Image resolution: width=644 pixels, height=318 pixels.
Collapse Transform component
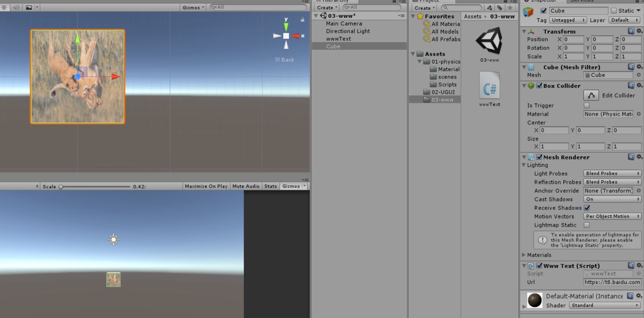click(x=524, y=32)
